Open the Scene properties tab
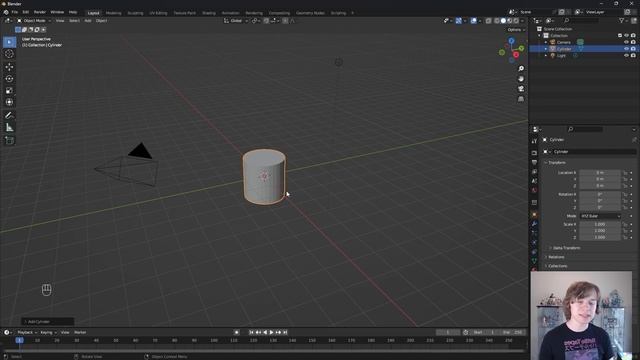This screenshot has height=360, width=640. tap(534, 181)
